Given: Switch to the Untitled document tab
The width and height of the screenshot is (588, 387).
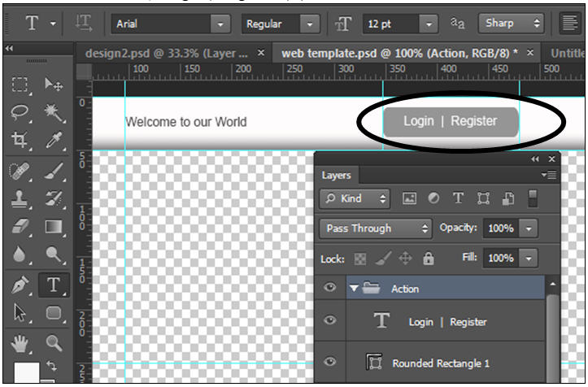Looking at the screenshot, I should pyautogui.click(x=567, y=53).
